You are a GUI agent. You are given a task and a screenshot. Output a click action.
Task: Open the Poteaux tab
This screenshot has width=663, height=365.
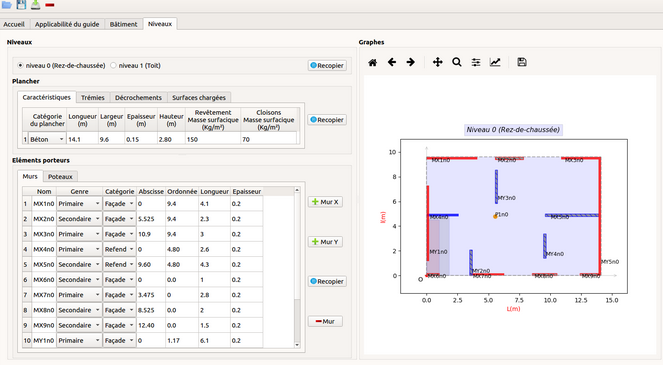pos(60,176)
